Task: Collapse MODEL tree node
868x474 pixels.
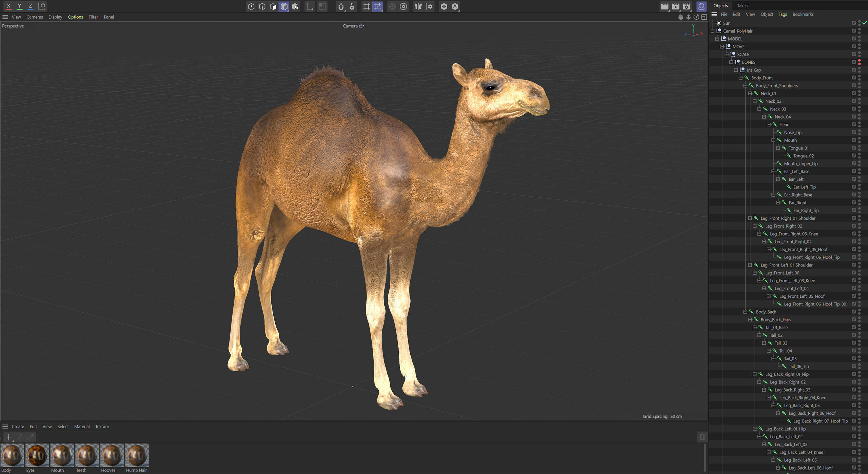Action: 717,39
